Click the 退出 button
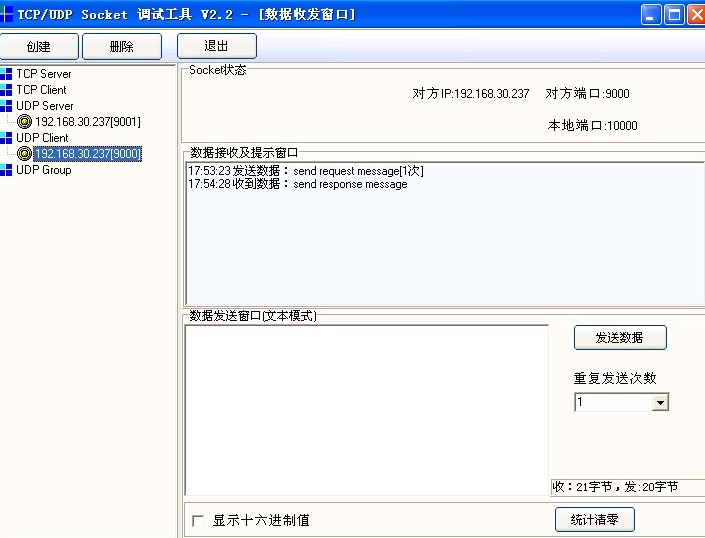The height and width of the screenshot is (538, 705). point(216,46)
